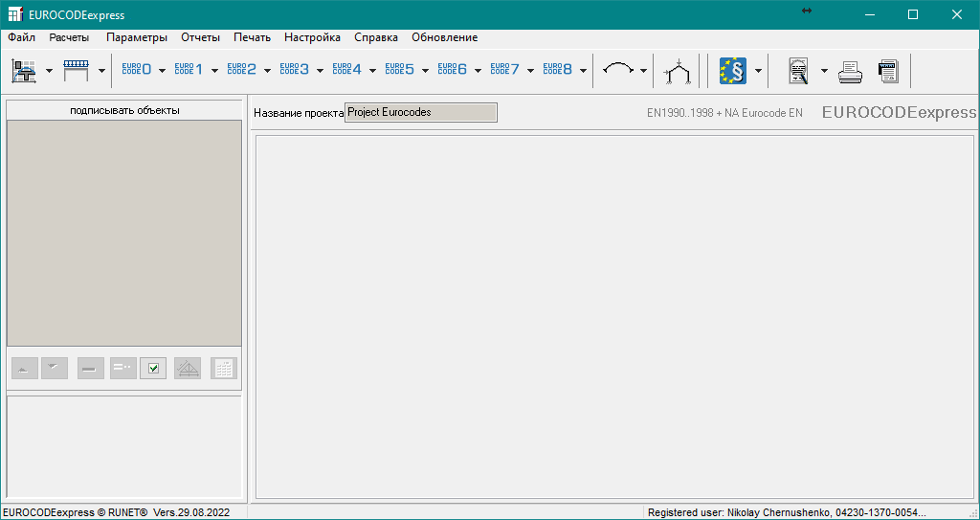Click the EUROCODEexpress app icon in title bar
Viewport: 980px width, 520px height.
point(15,14)
